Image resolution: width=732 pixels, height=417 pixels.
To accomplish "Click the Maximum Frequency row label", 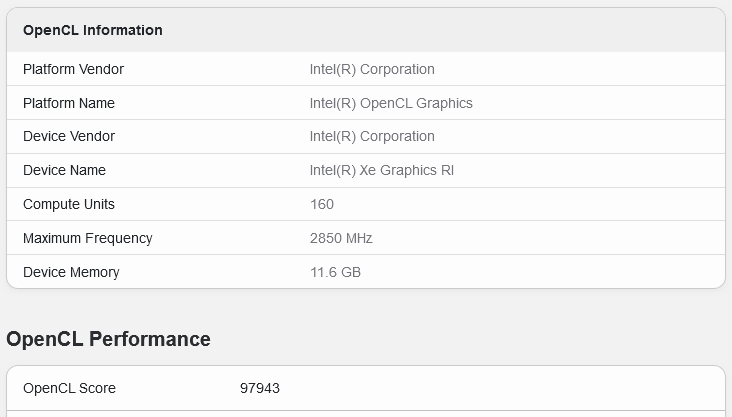I will pyautogui.click(x=88, y=238).
